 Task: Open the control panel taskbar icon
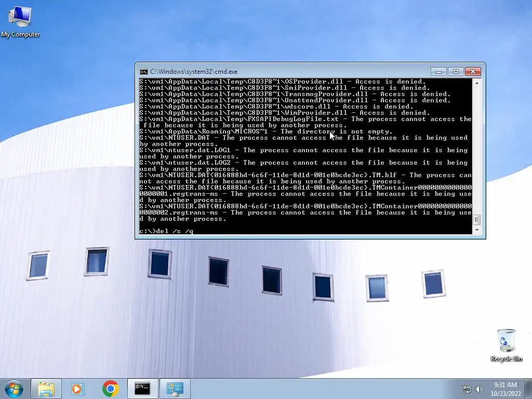[x=175, y=389]
